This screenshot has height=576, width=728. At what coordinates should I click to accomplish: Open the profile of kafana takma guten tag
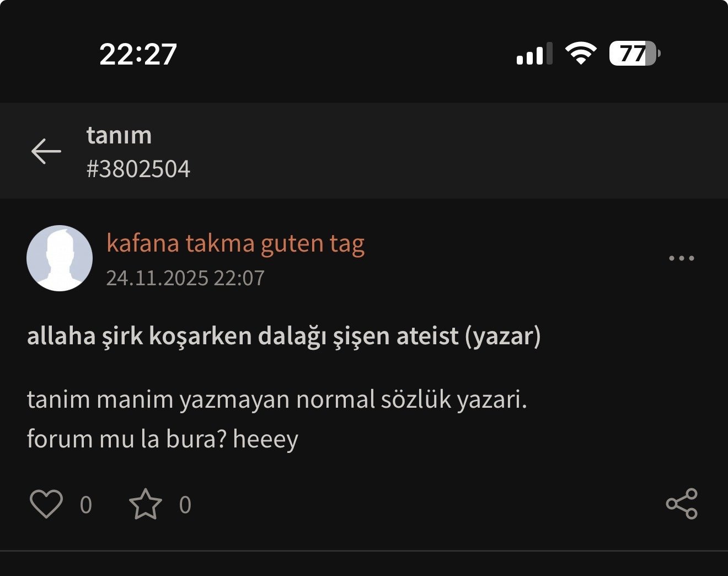tap(235, 243)
